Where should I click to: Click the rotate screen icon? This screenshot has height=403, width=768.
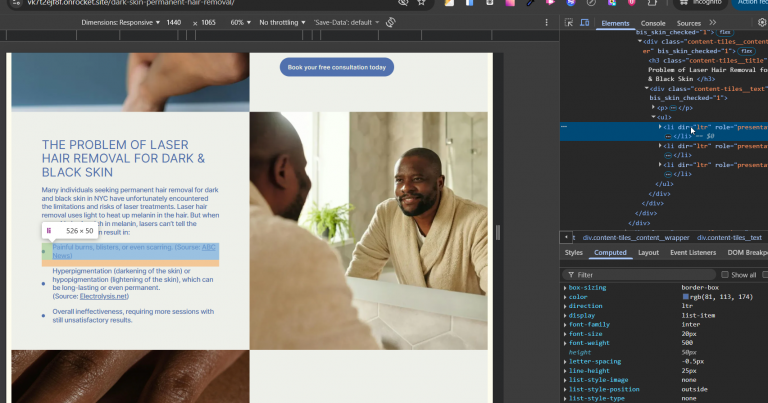point(390,22)
